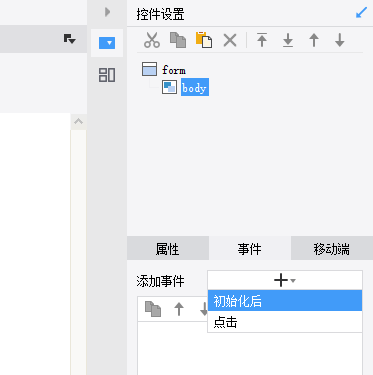
Task: Click the copy event icon in list toolbar
Action: pos(153,309)
